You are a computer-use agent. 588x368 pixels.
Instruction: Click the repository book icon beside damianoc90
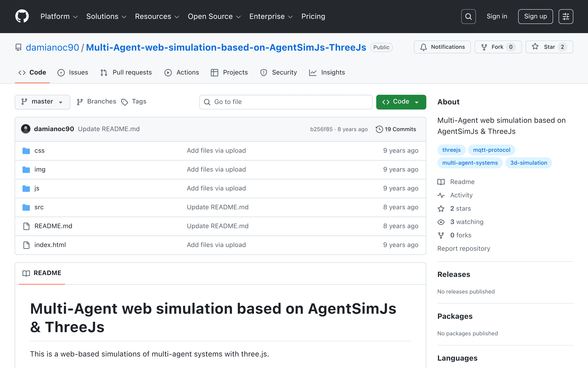tap(18, 47)
